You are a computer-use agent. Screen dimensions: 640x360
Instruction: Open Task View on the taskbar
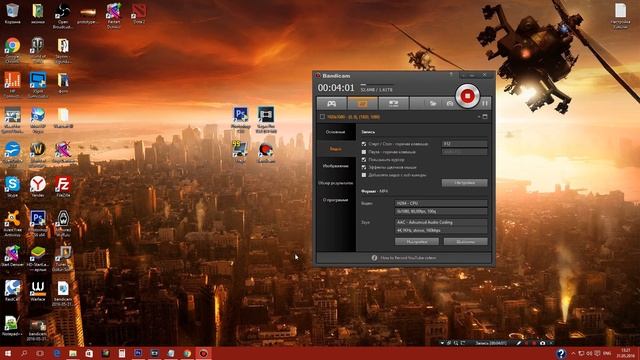pos(40,353)
